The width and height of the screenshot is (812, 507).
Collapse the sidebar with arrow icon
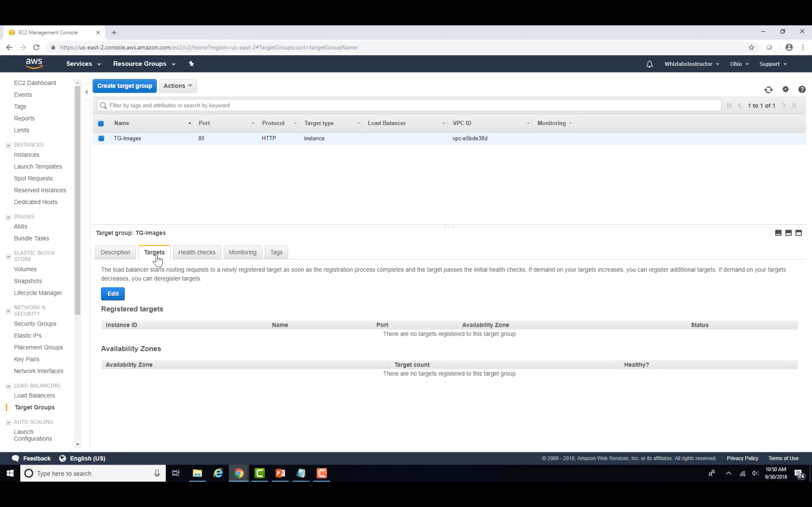click(x=87, y=92)
